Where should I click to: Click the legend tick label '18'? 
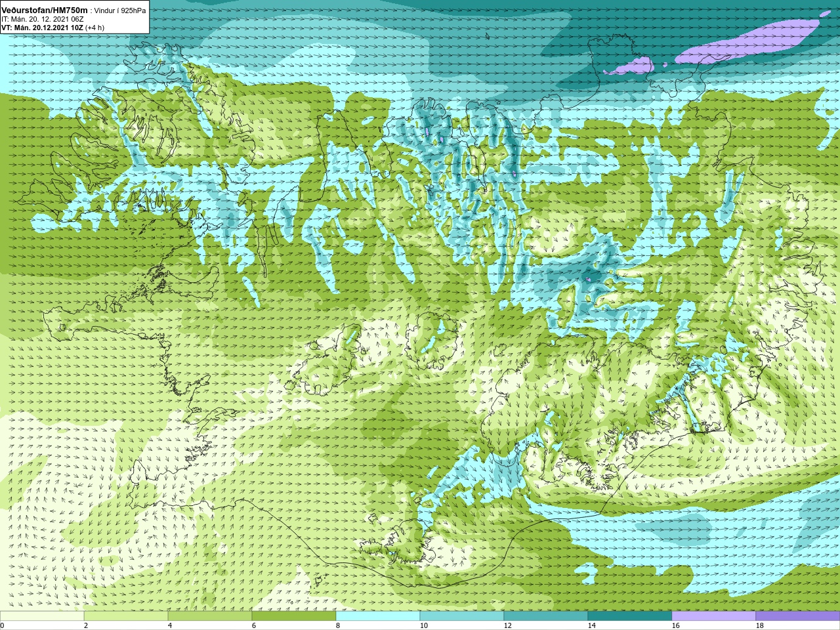tap(760, 625)
